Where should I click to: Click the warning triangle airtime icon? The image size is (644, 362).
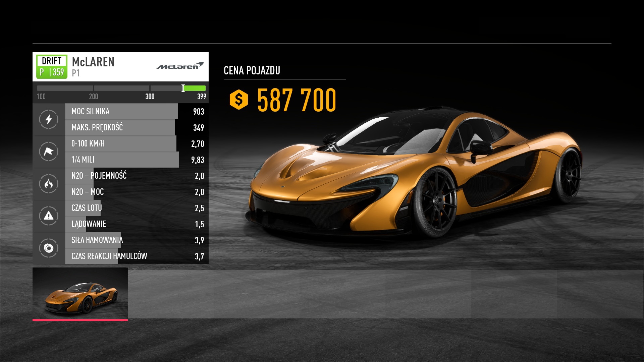click(x=49, y=216)
